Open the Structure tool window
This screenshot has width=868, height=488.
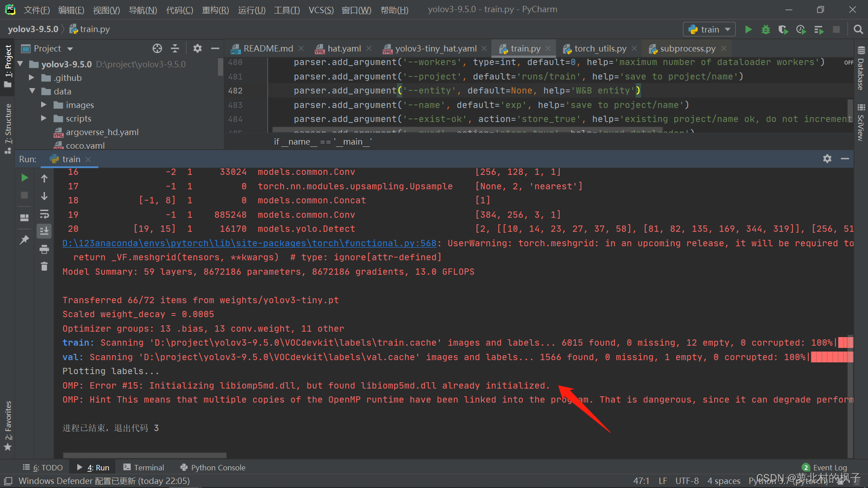(8, 129)
